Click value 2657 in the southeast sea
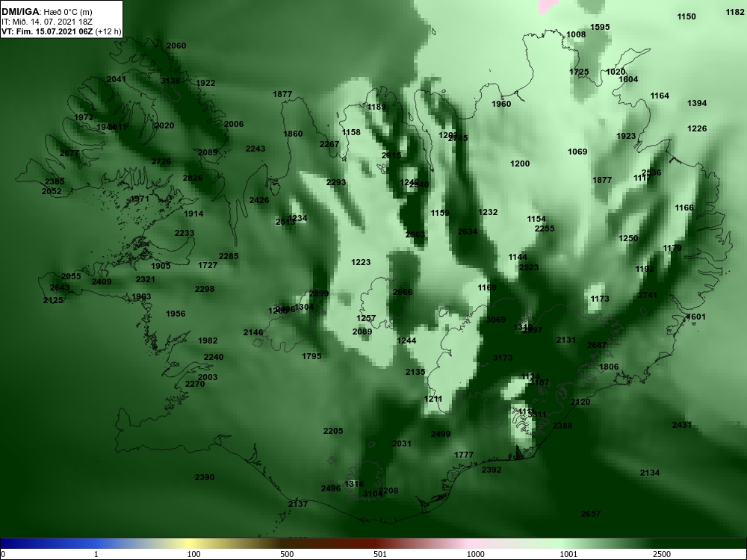The image size is (747, 560). [x=591, y=514]
